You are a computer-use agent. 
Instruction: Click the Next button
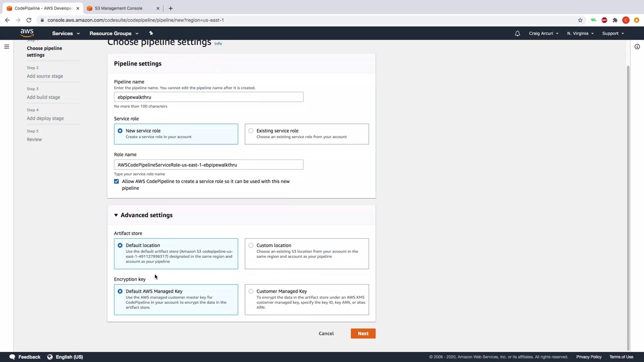coord(363,333)
